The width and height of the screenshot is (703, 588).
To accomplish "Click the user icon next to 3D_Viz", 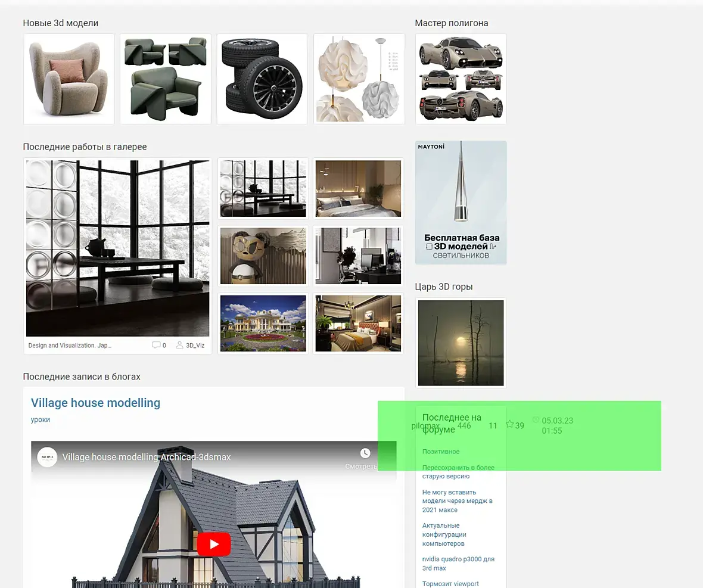I will point(179,345).
